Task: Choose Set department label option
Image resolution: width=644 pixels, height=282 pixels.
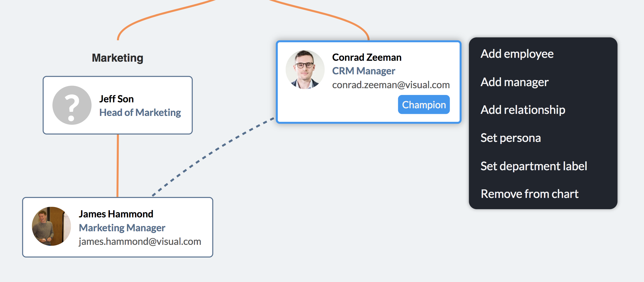Action: click(534, 166)
